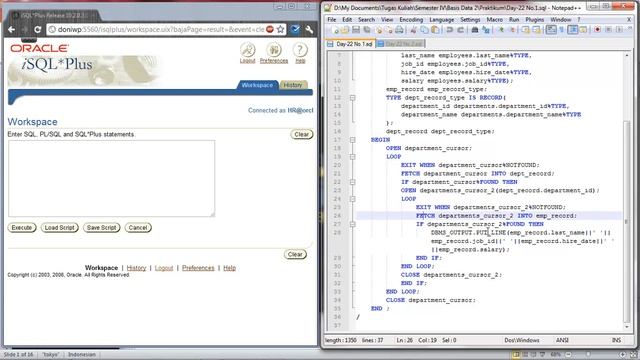
Task: Click the Undo icon in Notepad++
Action: [449, 30]
